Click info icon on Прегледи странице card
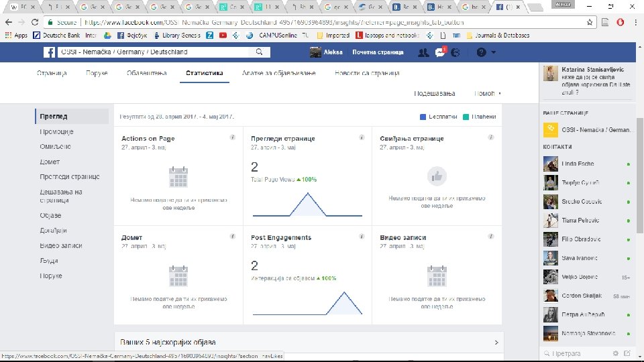This screenshot has height=362, width=644. (x=362, y=137)
